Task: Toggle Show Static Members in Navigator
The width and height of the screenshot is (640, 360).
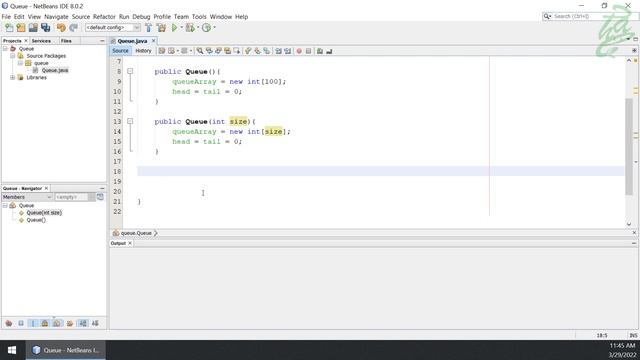Action: [33, 323]
